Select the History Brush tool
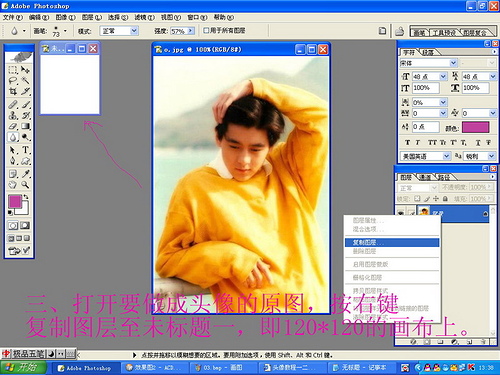500x375 pixels. click(25, 115)
